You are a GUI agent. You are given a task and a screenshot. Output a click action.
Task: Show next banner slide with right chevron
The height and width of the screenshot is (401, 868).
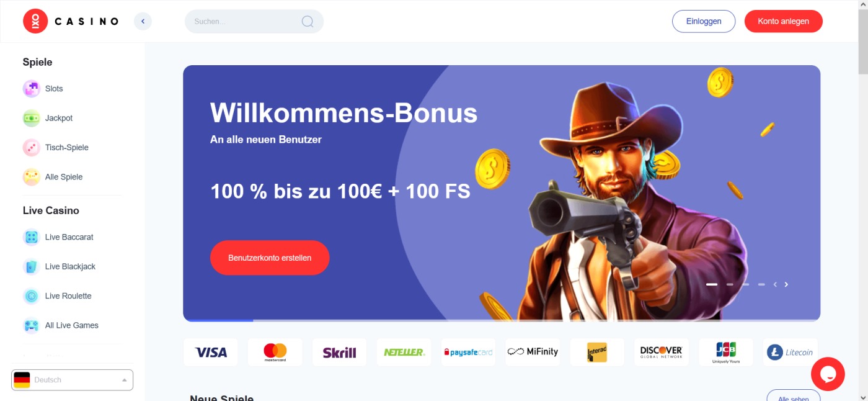pyautogui.click(x=786, y=284)
